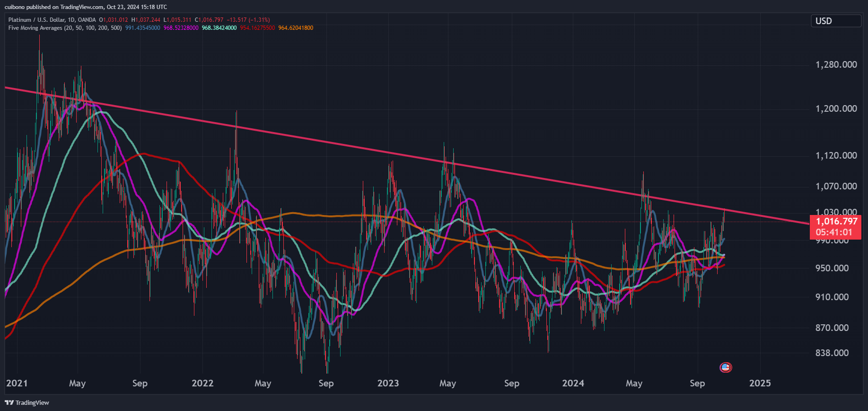This screenshot has width=868, height=411.
Task: Click the 2023 label on time axis
Action: (388, 383)
